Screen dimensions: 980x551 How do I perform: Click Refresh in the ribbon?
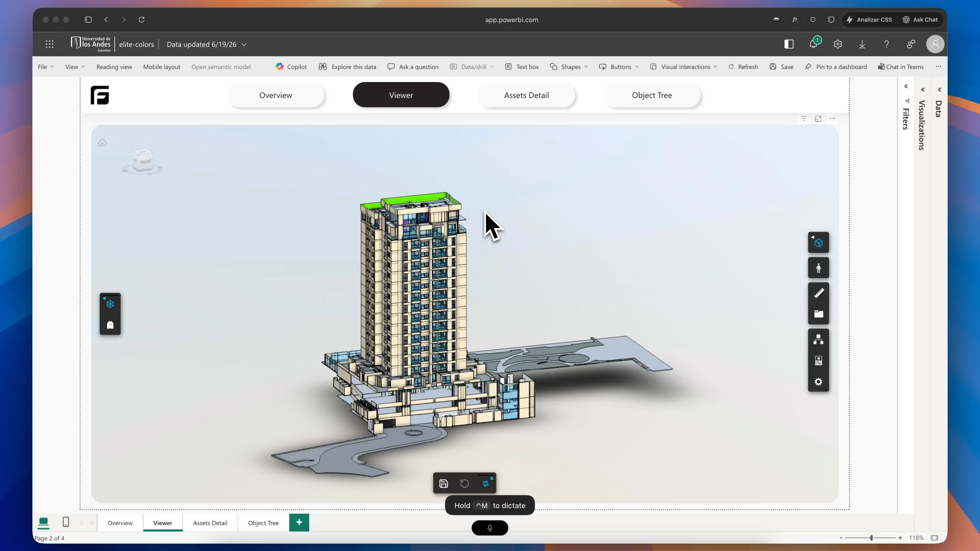[x=743, y=67]
